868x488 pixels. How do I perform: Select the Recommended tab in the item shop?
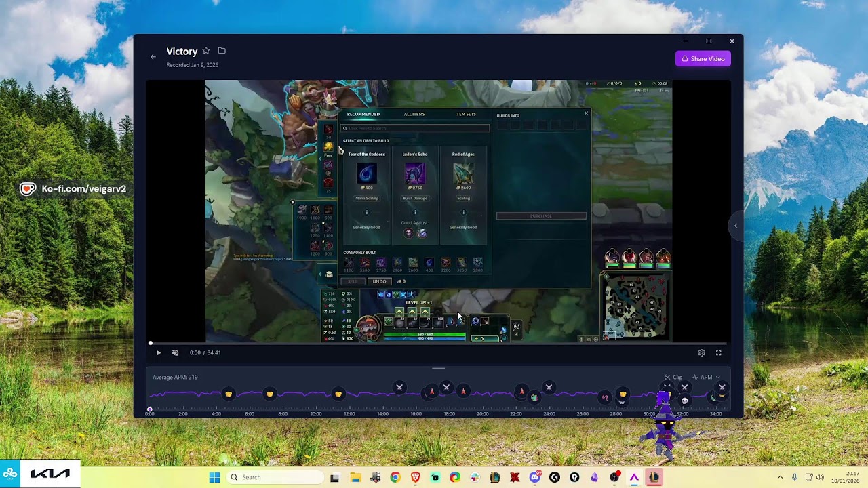coord(363,114)
